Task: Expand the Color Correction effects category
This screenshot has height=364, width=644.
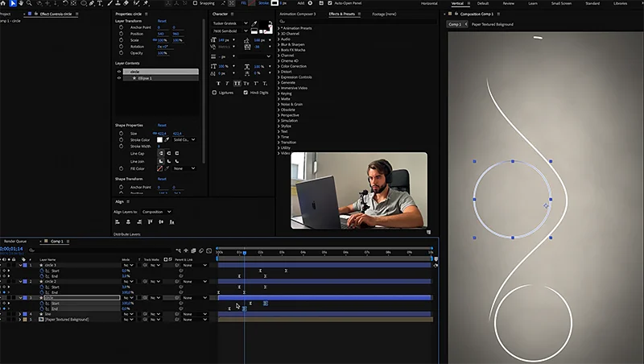Action: point(279,66)
